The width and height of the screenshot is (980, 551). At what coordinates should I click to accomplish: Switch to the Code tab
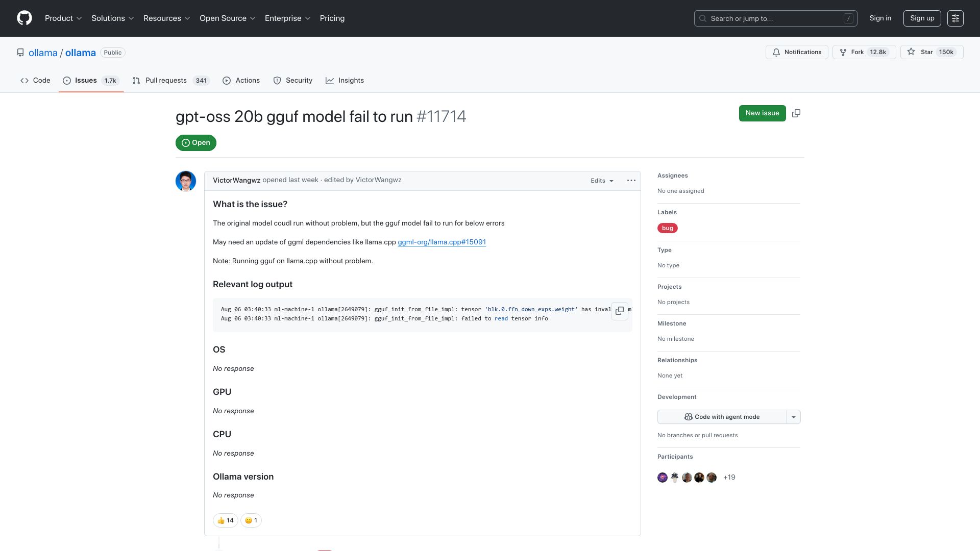35,81
